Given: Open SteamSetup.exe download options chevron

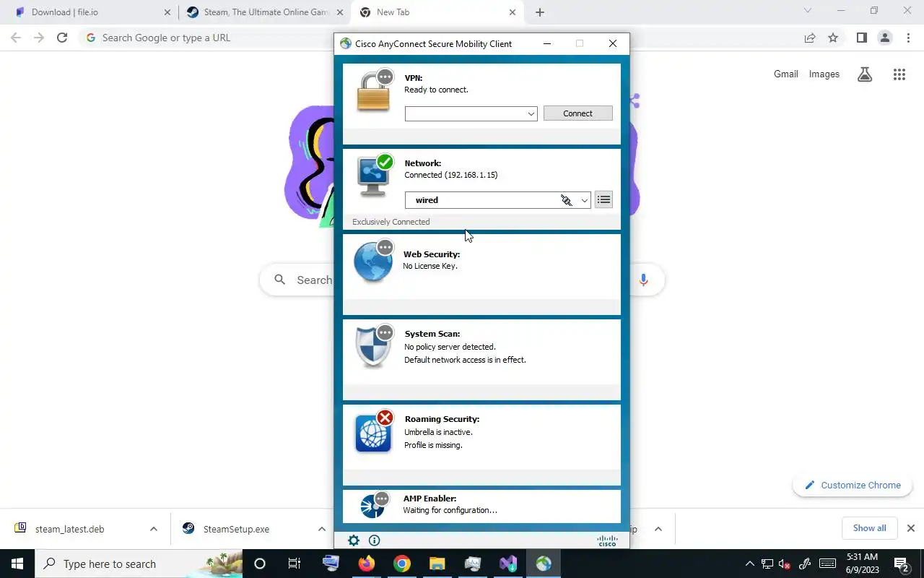Looking at the screenshot, I should 321,529.
